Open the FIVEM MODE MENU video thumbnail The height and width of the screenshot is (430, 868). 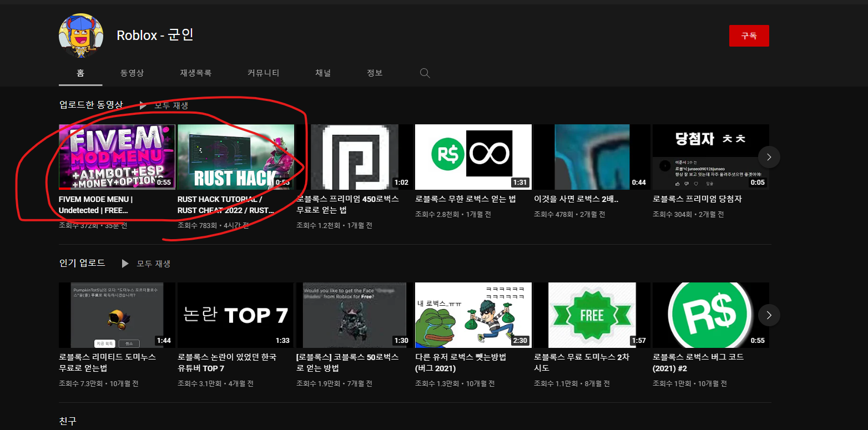pos(117,157)
